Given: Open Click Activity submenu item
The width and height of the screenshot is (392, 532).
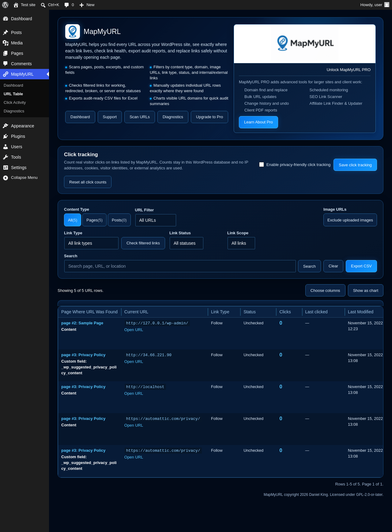Looking at the screenshot, I should point(15,103).
